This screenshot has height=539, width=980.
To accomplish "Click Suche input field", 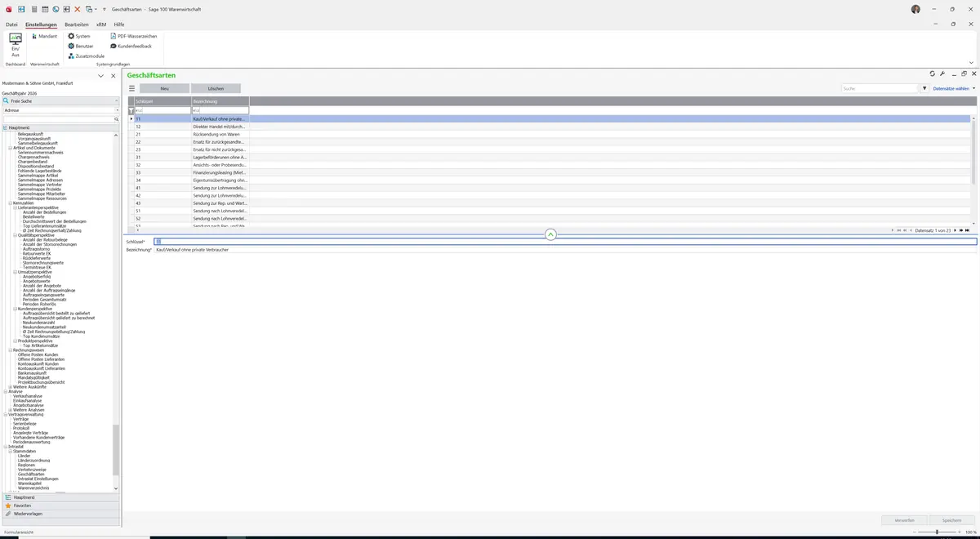I will [880, 88].
